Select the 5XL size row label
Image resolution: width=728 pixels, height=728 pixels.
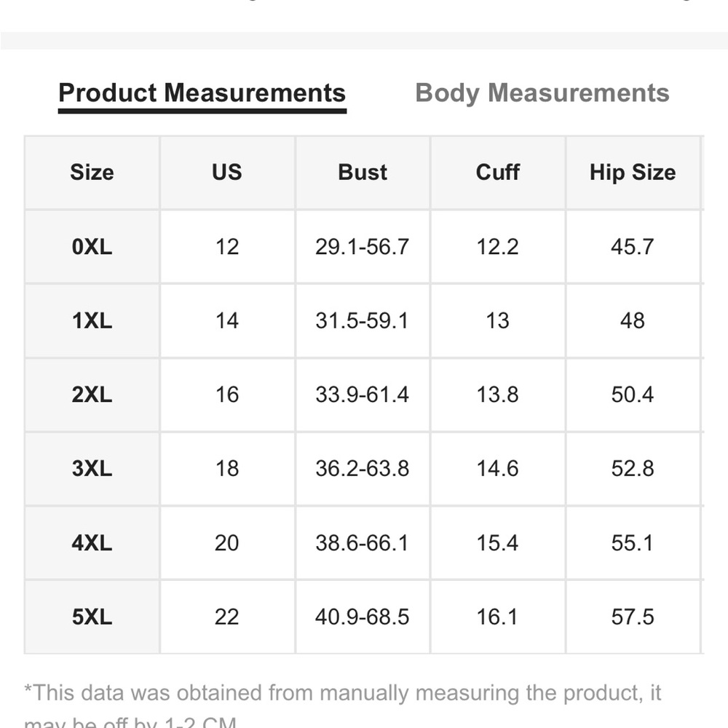pos(92,617)
